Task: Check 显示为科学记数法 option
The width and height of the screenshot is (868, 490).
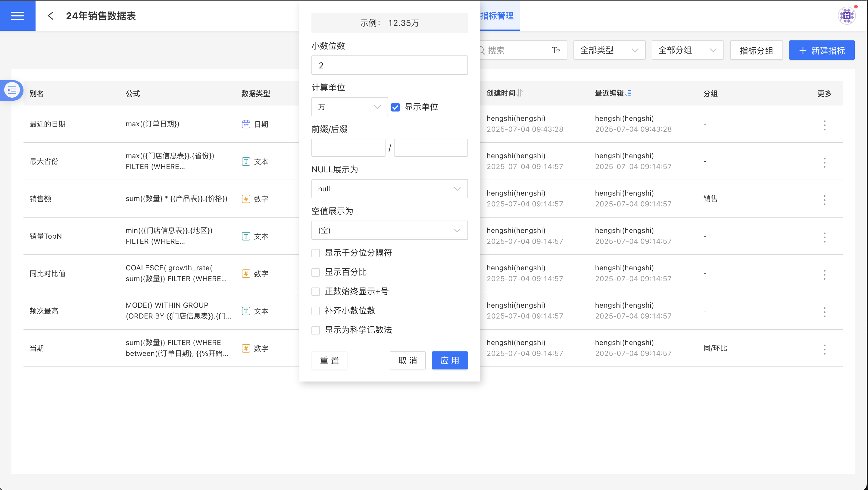Action: click(316, 330)
